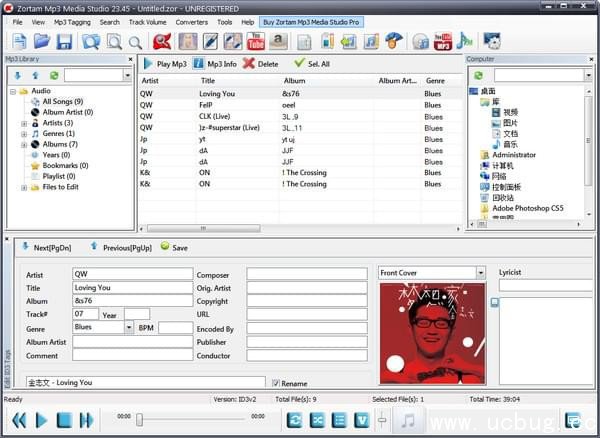Click the open folder toolbar icon

[x=42, y=41]
